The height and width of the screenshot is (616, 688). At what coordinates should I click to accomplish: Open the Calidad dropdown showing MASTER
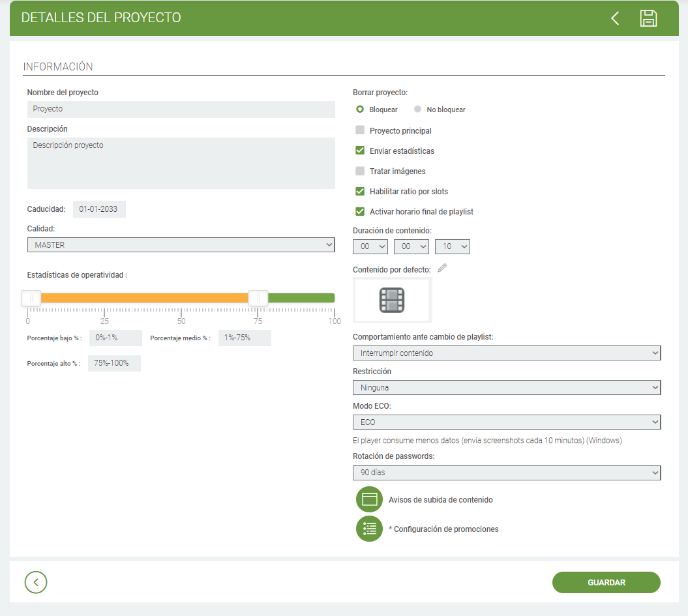pyautogui.click(x=181, y=245)
